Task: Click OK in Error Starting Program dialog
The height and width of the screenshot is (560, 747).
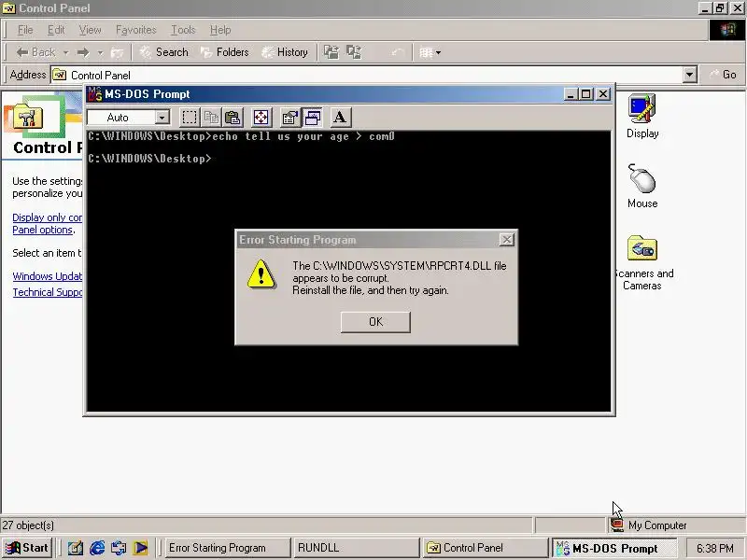Action: click(x=375, y=322)
